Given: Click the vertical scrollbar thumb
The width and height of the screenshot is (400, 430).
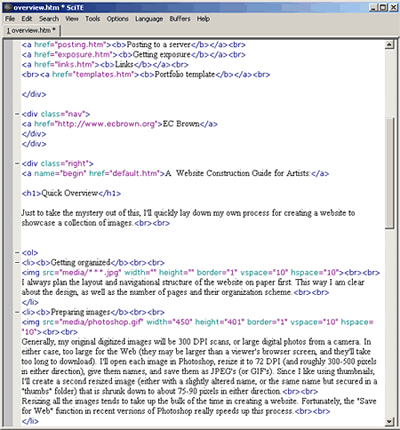Looking at the screenshot, I should [389, 173].
